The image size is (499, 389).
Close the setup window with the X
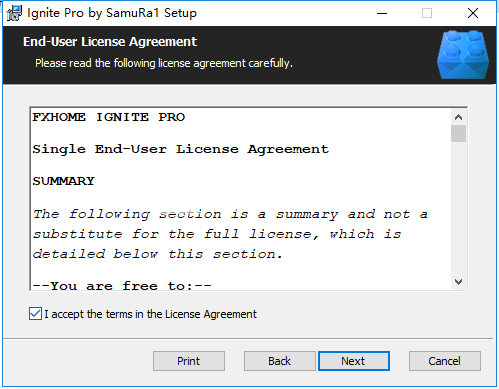coord(473,13)
